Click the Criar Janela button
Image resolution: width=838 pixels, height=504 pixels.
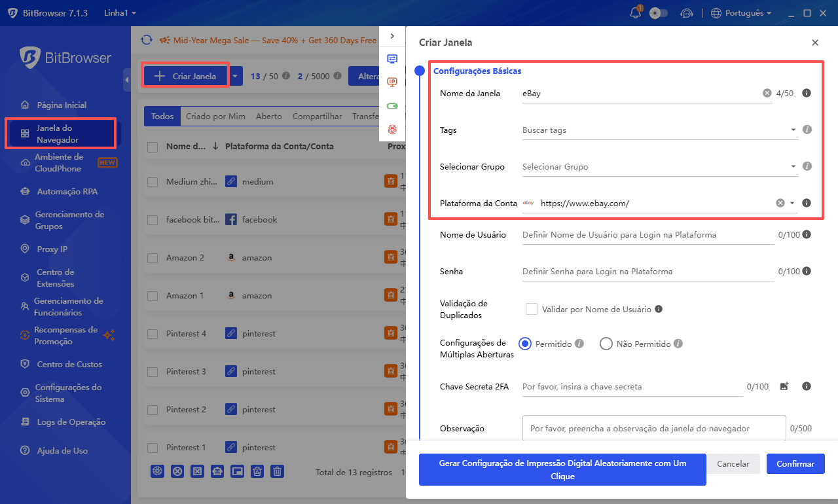pyautogui.click(x=186, y=76)
